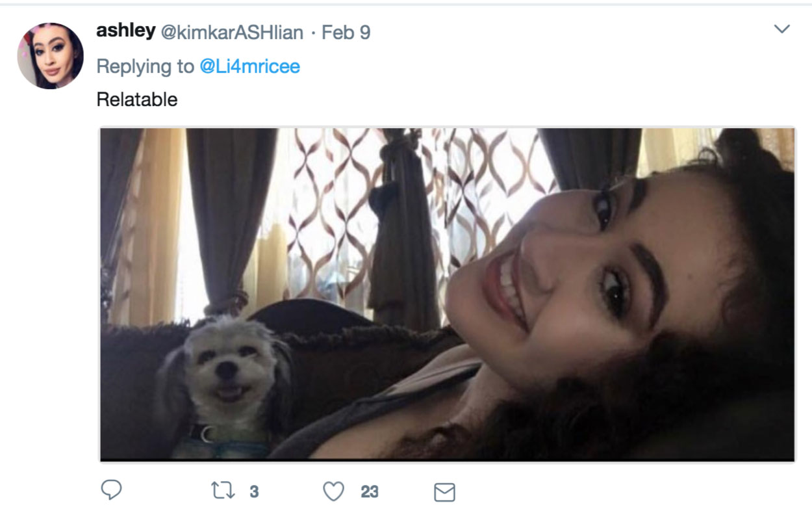
Task: Send tweet via direct message envelope icon
Action: tap(444, 492)
